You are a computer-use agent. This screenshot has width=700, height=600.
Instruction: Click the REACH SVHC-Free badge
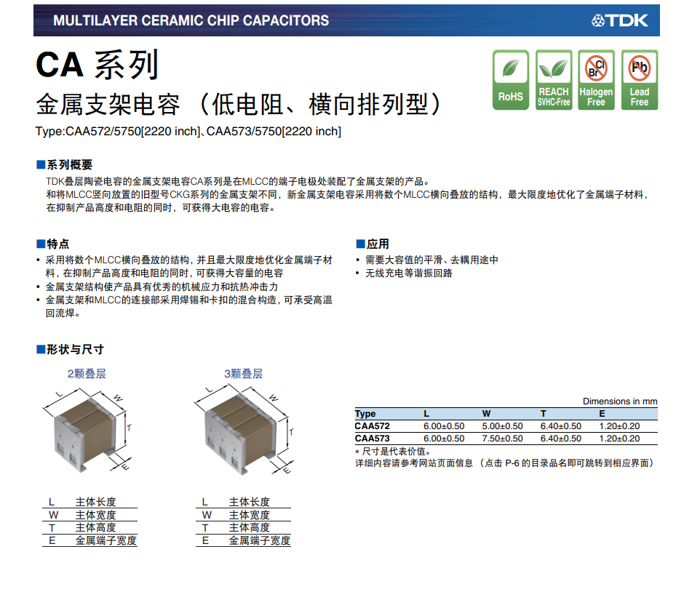tap(554, 80)
